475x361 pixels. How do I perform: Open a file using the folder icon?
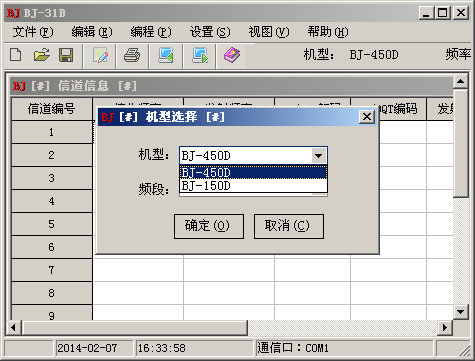coord(42,55)
